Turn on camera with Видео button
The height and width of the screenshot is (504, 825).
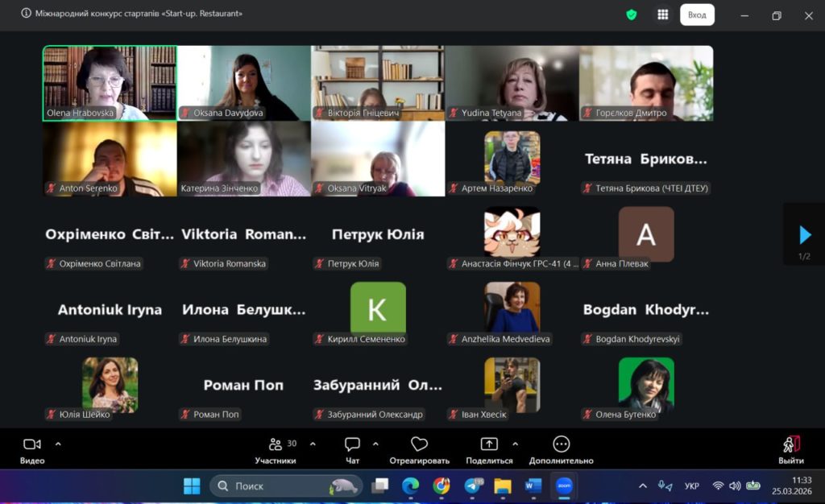tap(32, 449)
